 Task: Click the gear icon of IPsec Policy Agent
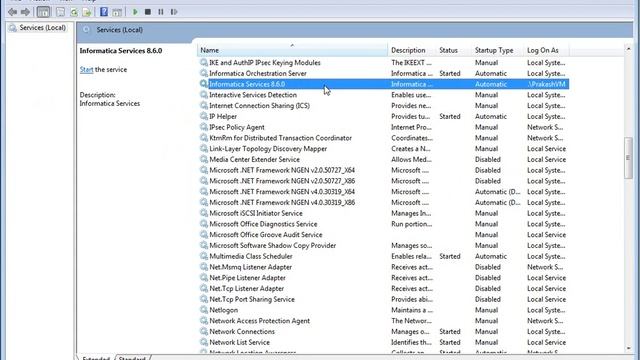(x=204, y=127)
